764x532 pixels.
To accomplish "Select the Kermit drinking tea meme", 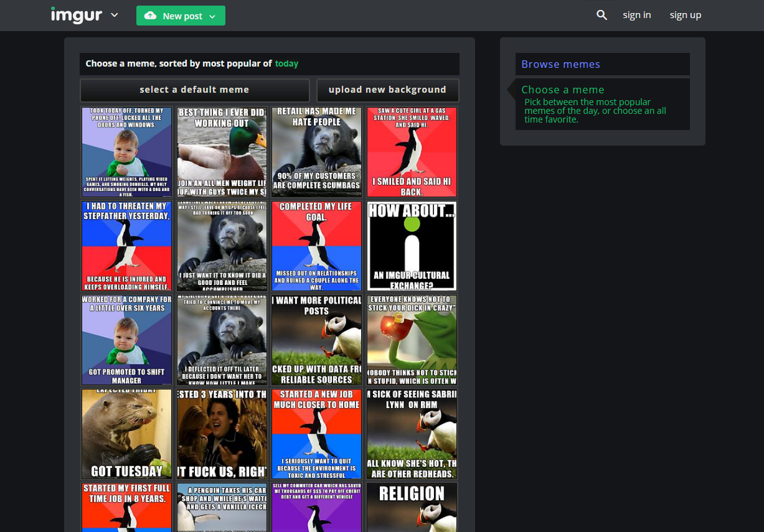I will tap(412, 340).
